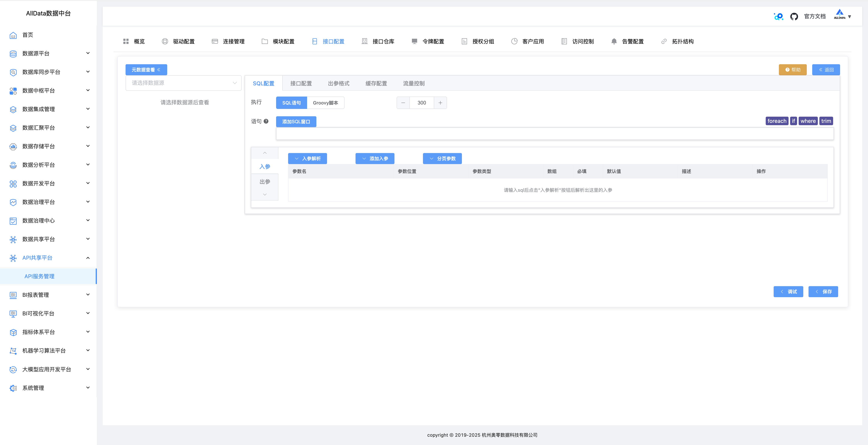Open the 概览 overview section
The width and height of the screenshot is (868, 445).
click(x=139, y=41)
